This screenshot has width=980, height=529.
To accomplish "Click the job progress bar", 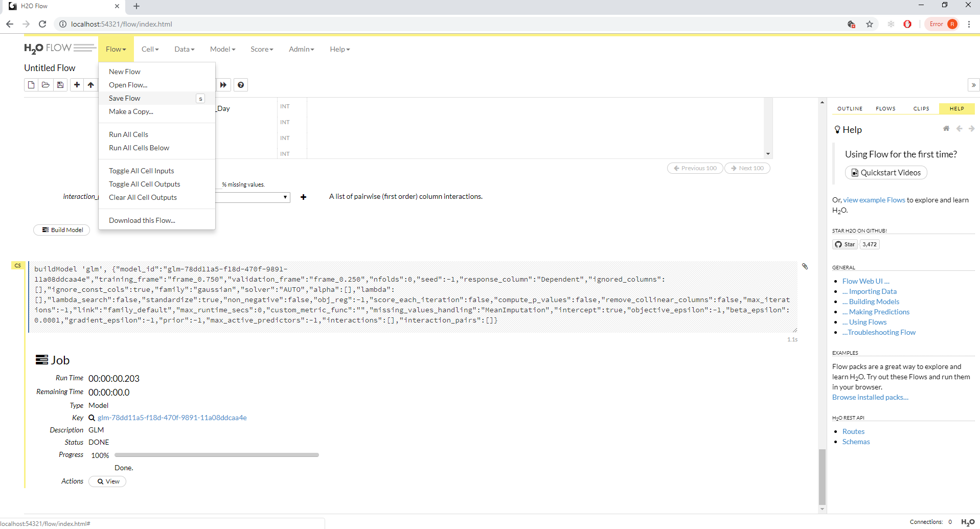I will (x=217, y=455).
